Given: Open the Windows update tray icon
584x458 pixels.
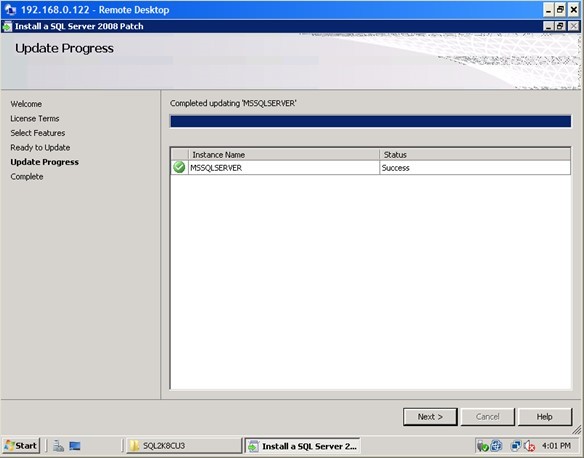Looking at the screenshot, I should (x=496, y=446).
